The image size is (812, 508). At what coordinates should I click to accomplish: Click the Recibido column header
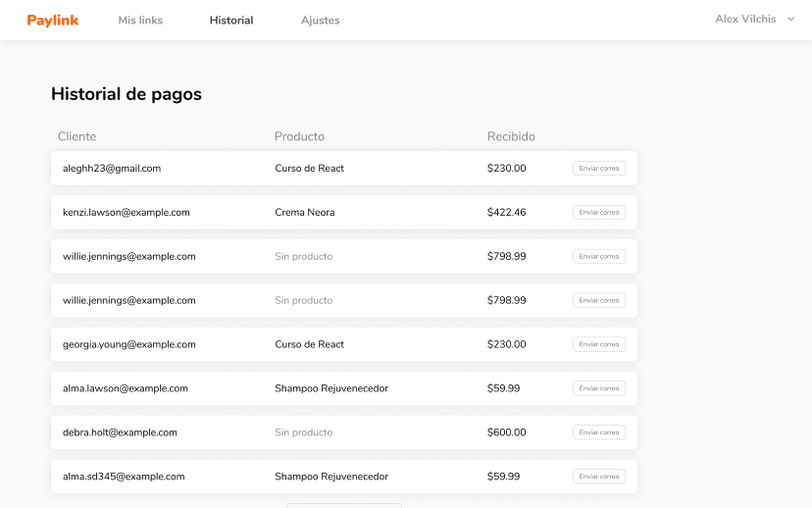pos(511,136)
